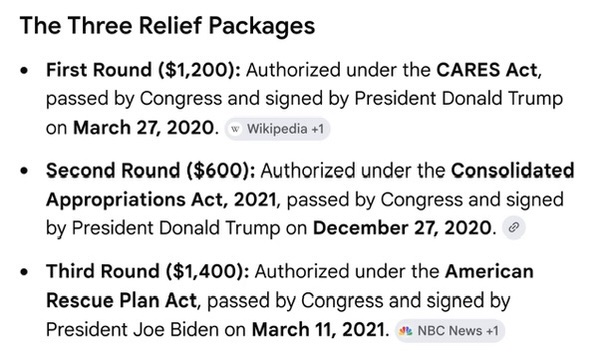Click the President Joe Biden text

click(x=133, y=330)
